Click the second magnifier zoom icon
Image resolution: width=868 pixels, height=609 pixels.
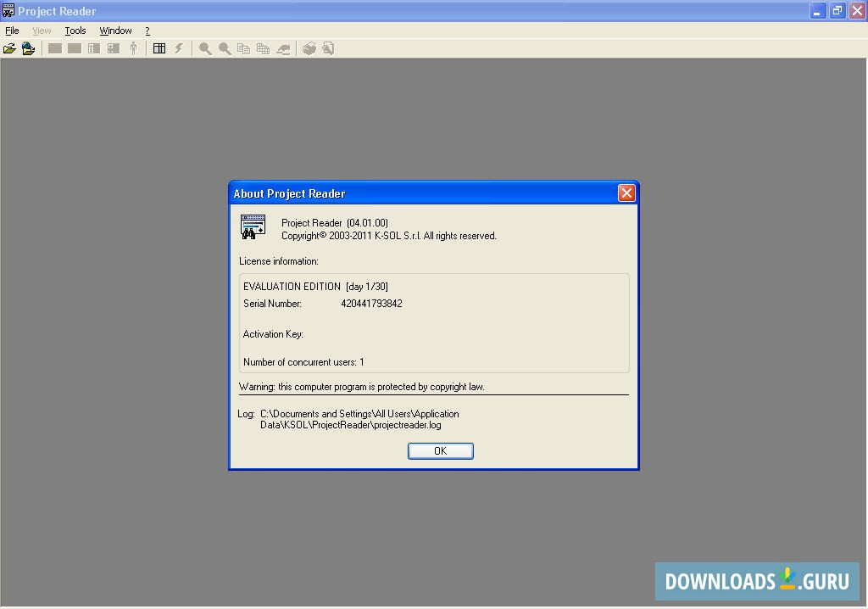click(224, 48)
